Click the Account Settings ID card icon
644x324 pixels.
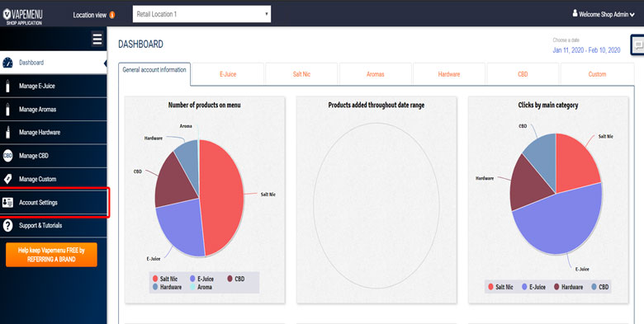click(7, 203)
